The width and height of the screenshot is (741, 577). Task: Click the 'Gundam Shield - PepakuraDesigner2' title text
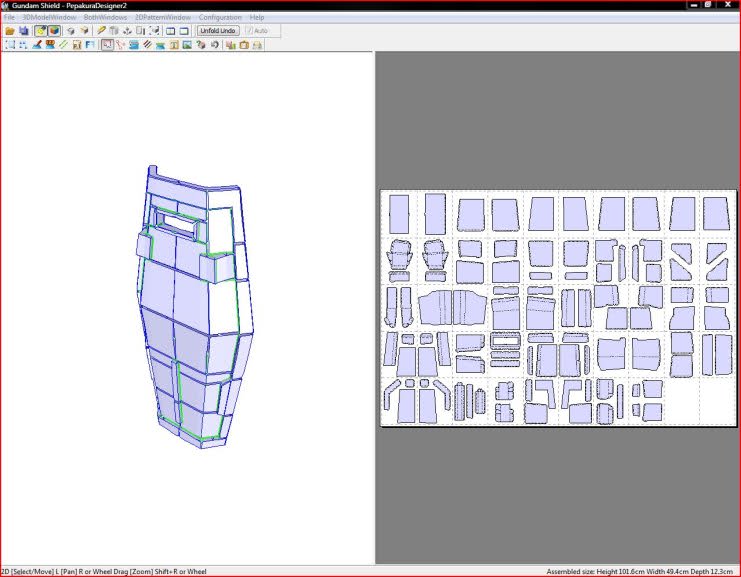(x=69, y=6)
